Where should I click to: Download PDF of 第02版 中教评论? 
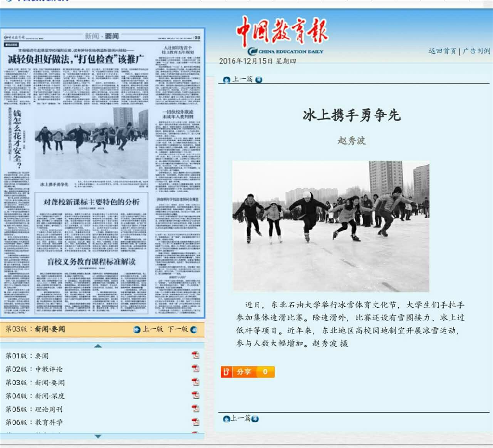coord(195,369)
